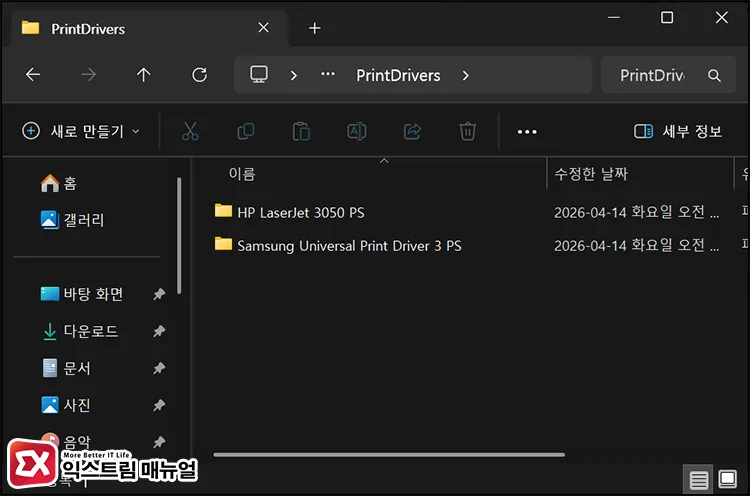
Task: Go forward with the right arrow button
Action: pyautogui.click(x=88, y=75)
